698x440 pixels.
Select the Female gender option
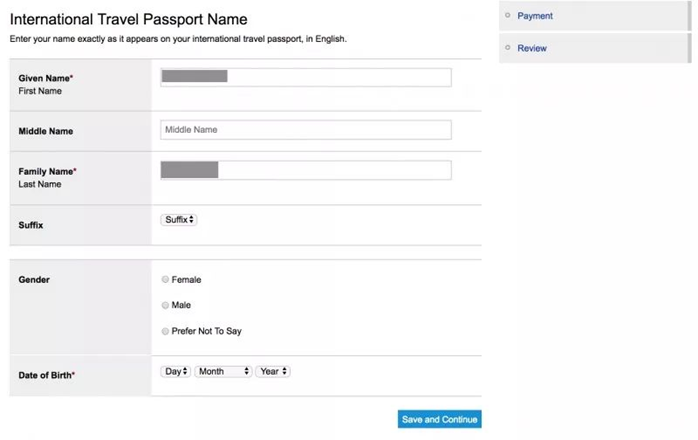pos(165,280)
